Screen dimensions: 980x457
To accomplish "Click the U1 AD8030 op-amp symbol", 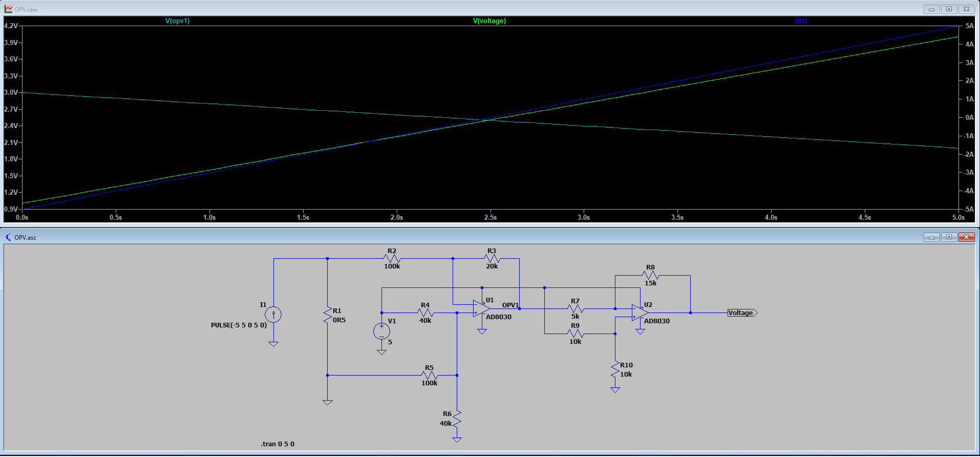I will [x=481, y=308].
